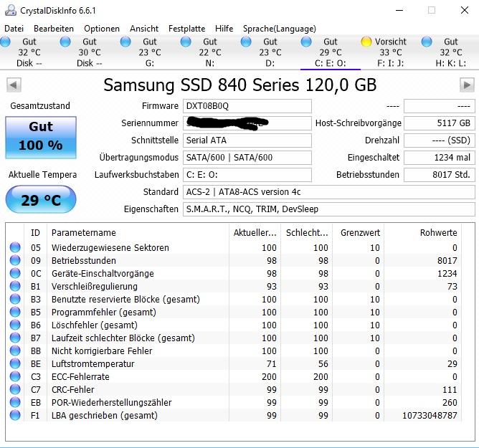Select the first Disk -- at 32 °C
479x448 pixels.
point(29,52)
